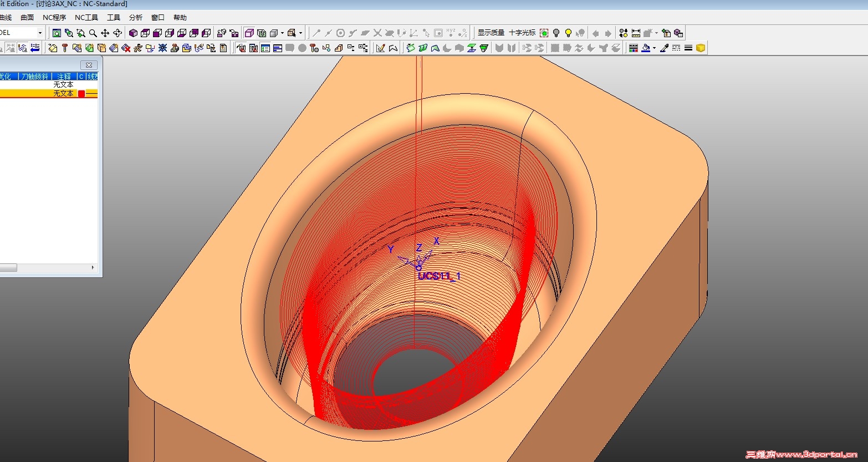Viewport: 868px width, 462px height.
Task: Open the 帮助 menu
Action: tap(180, 18)
